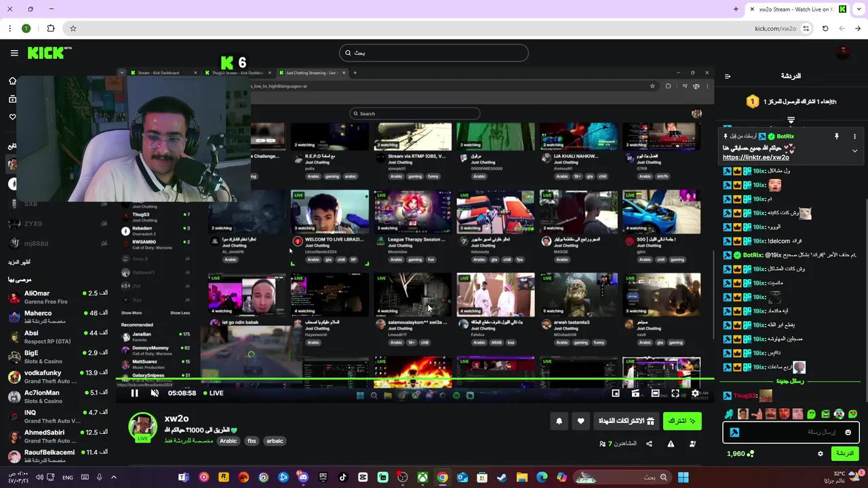The width and height of the screenshot is (868, 488).
Task: Focus the Kick search field
Action: pos(434,53)
